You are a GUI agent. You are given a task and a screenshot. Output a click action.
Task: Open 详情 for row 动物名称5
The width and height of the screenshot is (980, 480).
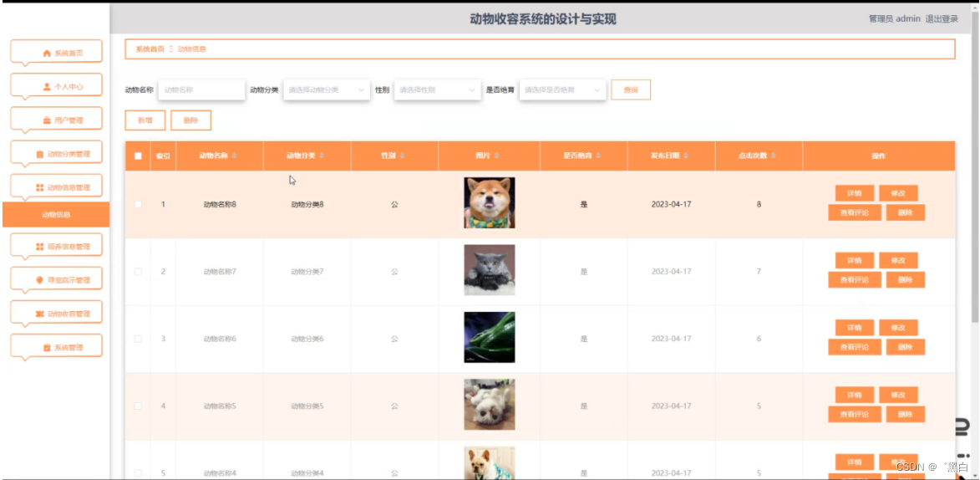click(855, 395)
